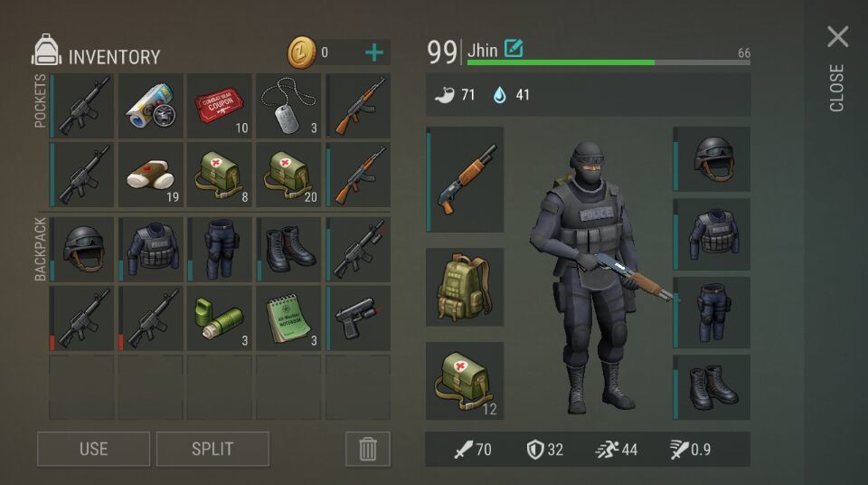Select the first aid kit stack of 20
This screenshot has width=868, height=485.
pyautogui.click(x=288, y=175)
